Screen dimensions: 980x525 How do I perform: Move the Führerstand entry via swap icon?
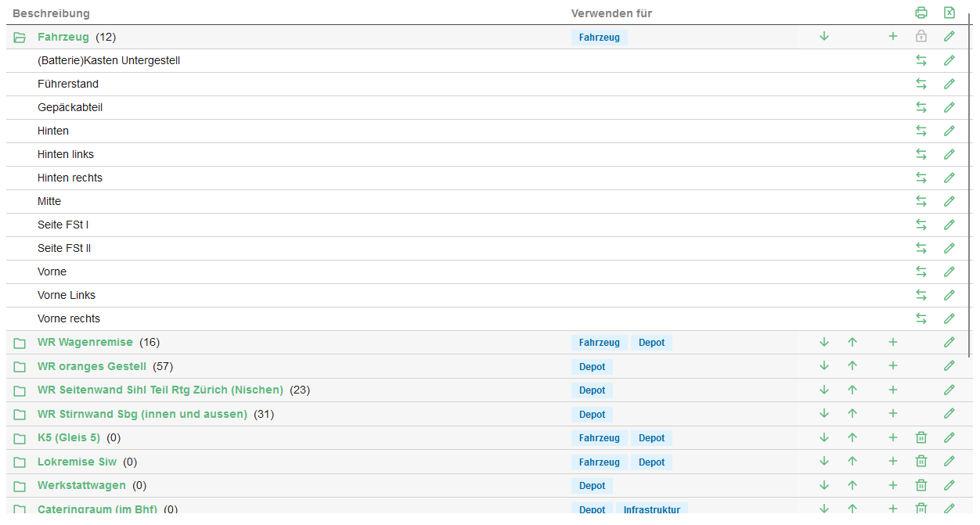point(921,84)
